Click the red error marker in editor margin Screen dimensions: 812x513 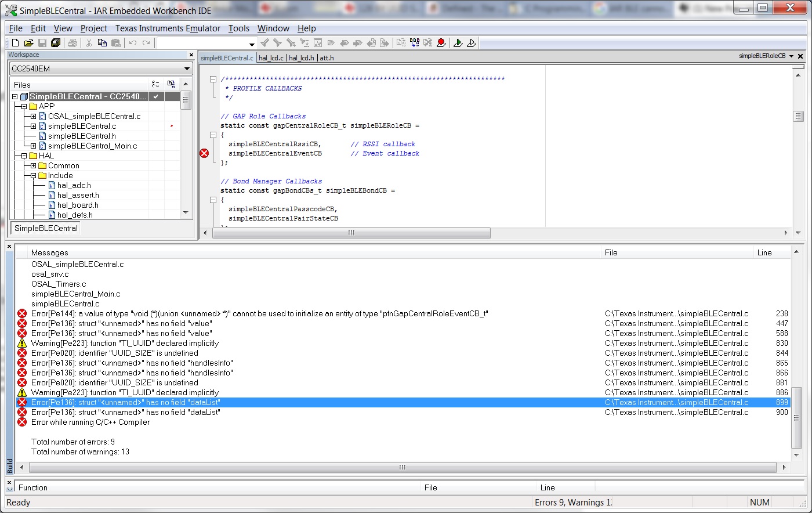[204, 153]
